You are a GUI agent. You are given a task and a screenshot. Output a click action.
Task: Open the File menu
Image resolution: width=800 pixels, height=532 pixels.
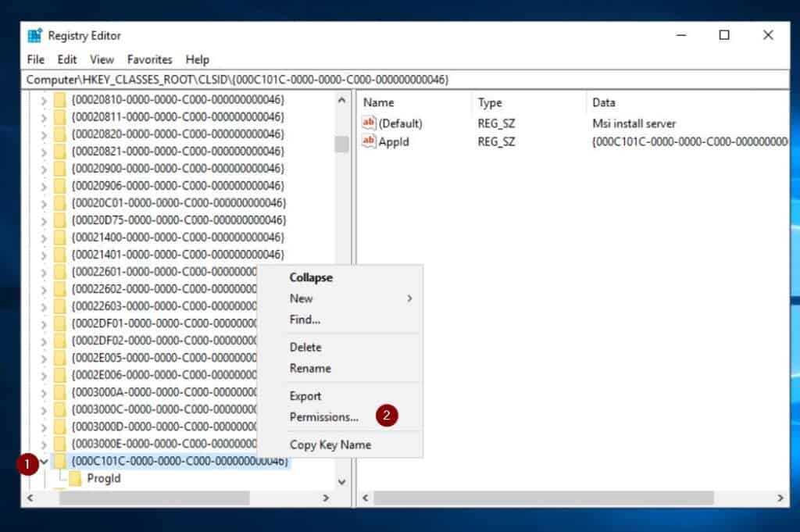(36, 59)
